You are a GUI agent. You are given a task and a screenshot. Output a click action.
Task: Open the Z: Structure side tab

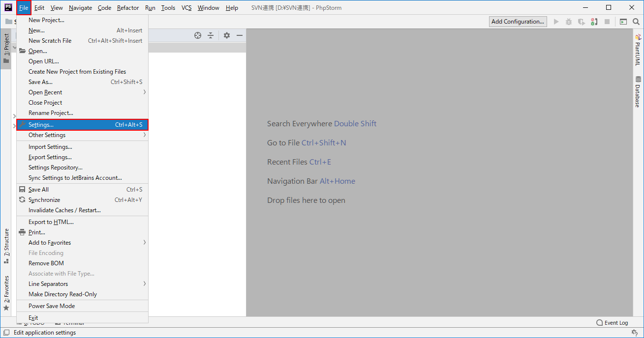tap(6, 246)
